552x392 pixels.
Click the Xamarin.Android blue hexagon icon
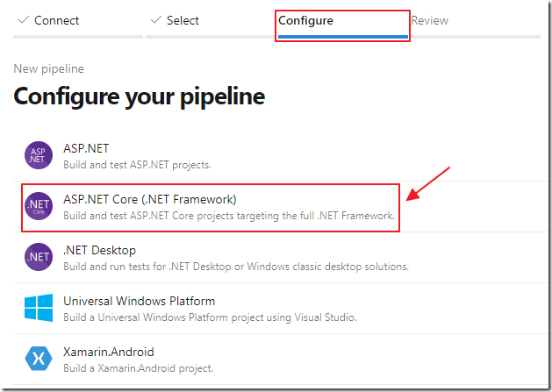coord(39,359)
